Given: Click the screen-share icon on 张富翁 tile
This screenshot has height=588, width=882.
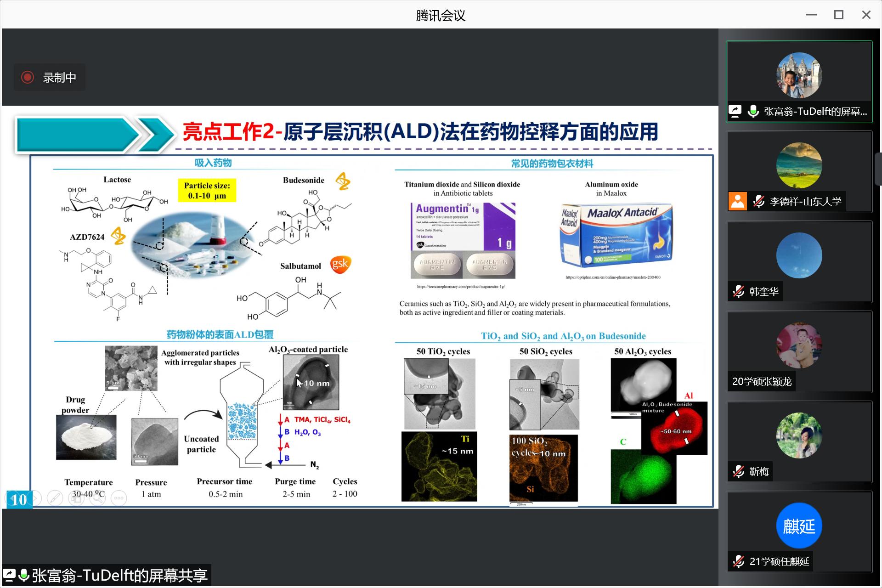Looking at the screenshot, I should 735,111.
